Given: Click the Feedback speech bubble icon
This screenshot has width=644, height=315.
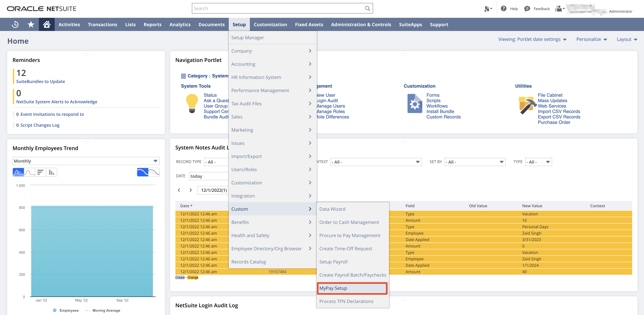Looking at the screenshot, I should tap(527, 9).
